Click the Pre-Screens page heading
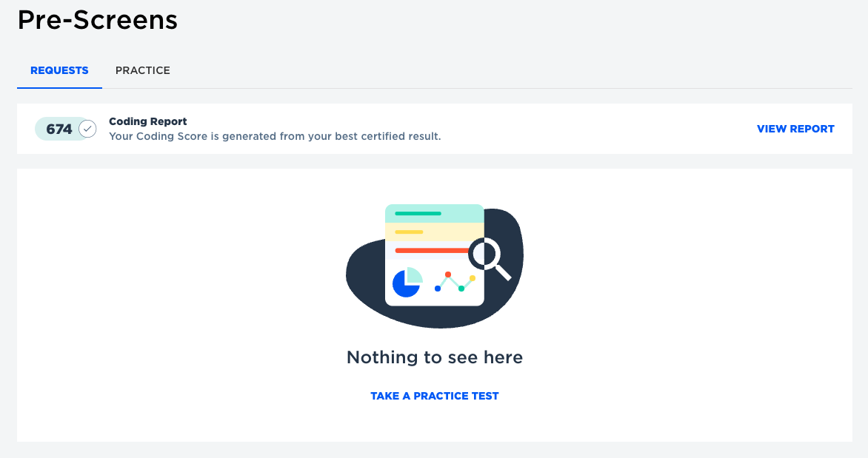The image size is (868, 458). (98, 20)
